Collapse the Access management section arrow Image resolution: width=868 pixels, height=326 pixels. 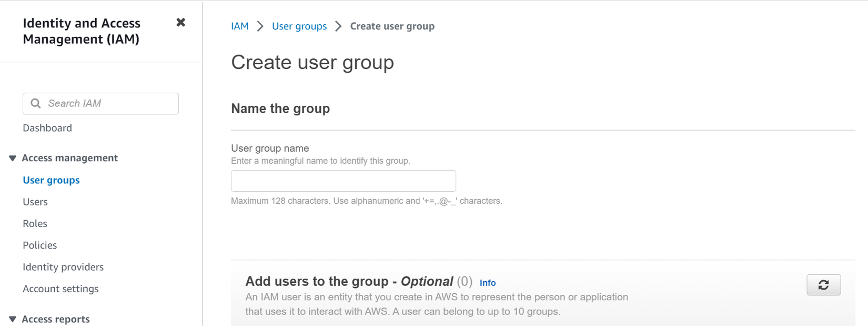pyautogui.click(x=13, y=158)
